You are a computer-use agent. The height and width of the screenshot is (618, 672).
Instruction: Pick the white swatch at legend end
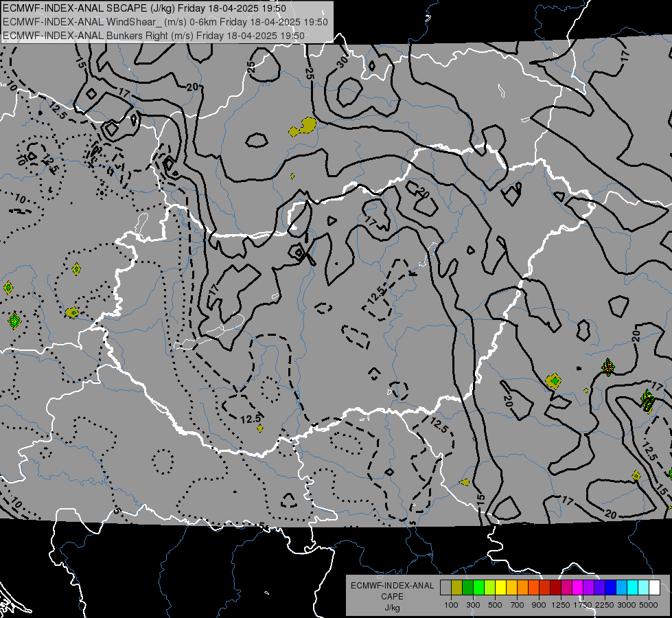(655, 588)
